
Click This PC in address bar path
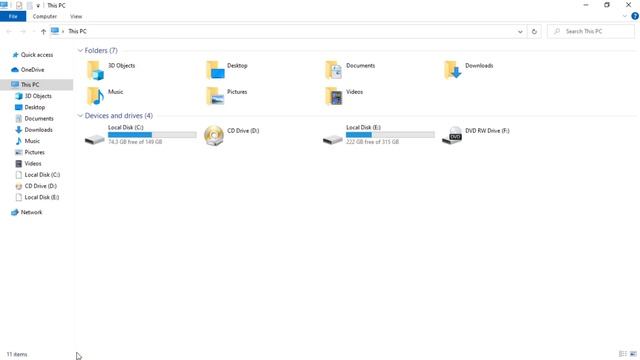pyautogui.click(x=77, y=31)
